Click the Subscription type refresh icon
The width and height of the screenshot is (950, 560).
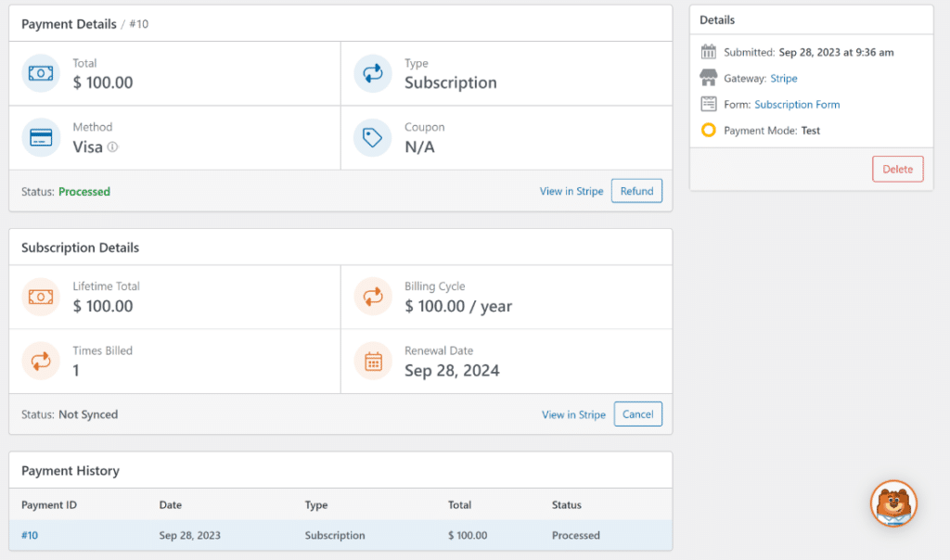(x=371, y=73)
